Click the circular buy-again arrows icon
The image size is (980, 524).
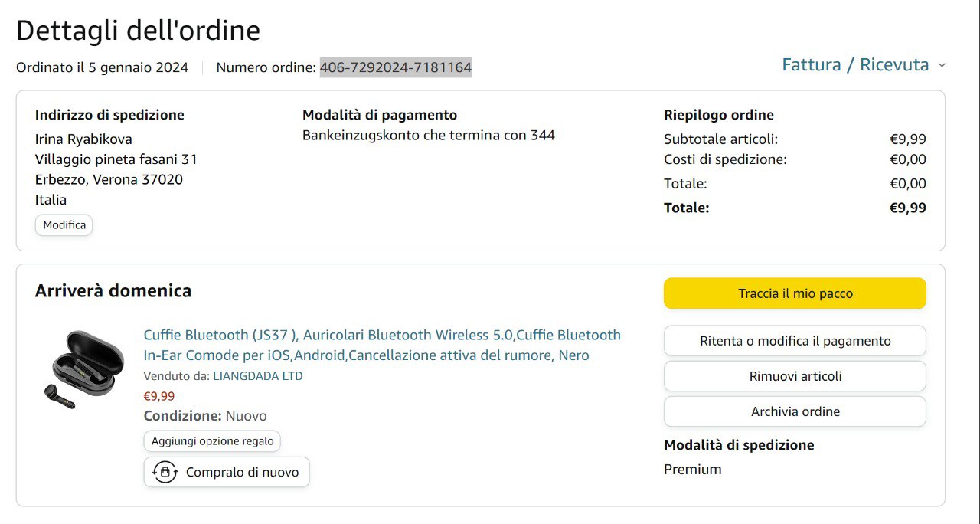(x=165, y=472)
